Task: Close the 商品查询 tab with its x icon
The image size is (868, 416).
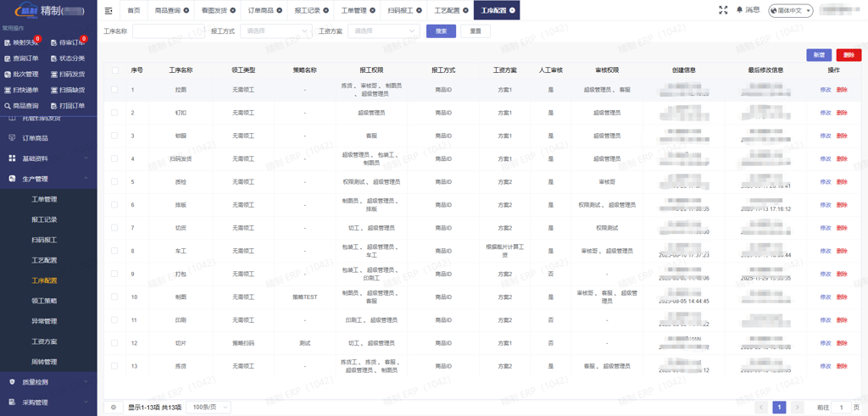Action: click(186, 10)
